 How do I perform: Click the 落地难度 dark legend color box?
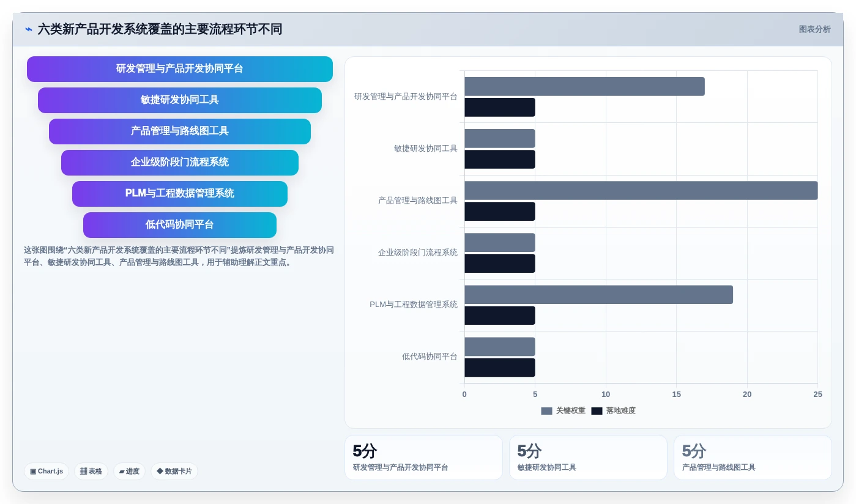coord(597,411)
